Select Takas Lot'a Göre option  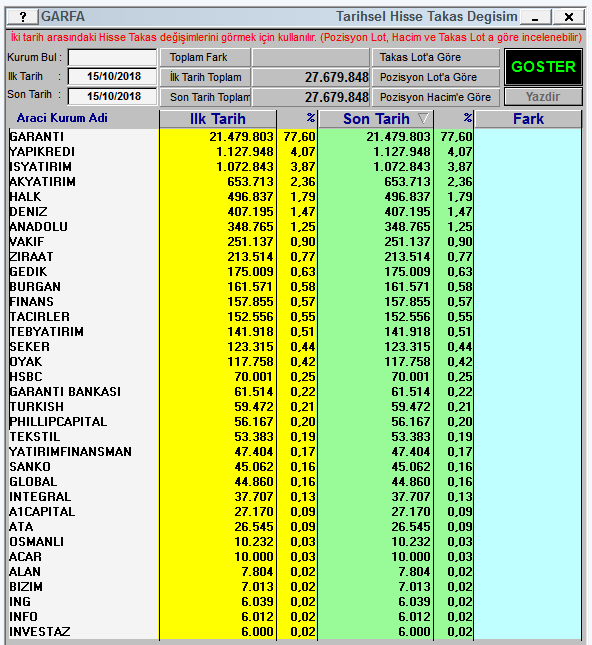[x=436, y=57]
